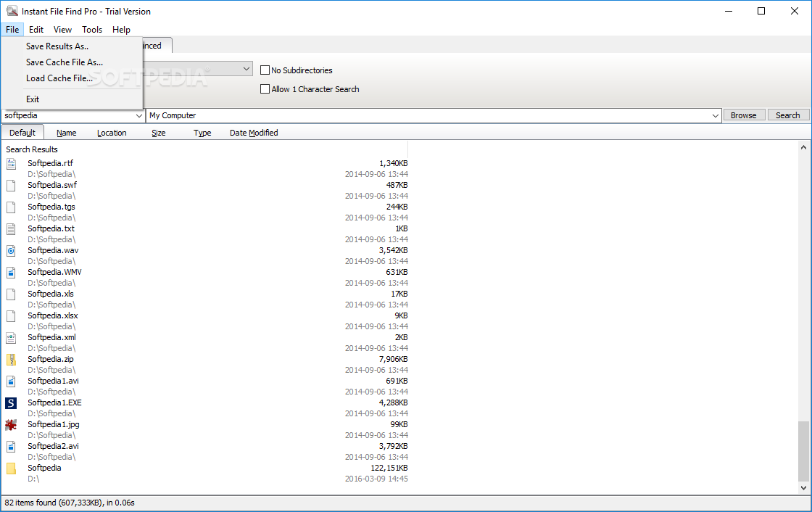Click the Softpedia.xlsx file icon
This screenshot has height=512, width=812.
pyautogui.click(x=11, y=316)
